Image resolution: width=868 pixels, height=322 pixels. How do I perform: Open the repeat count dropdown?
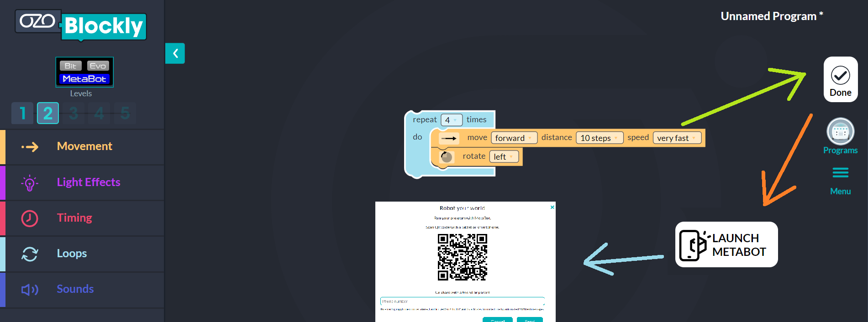[451, 120]
